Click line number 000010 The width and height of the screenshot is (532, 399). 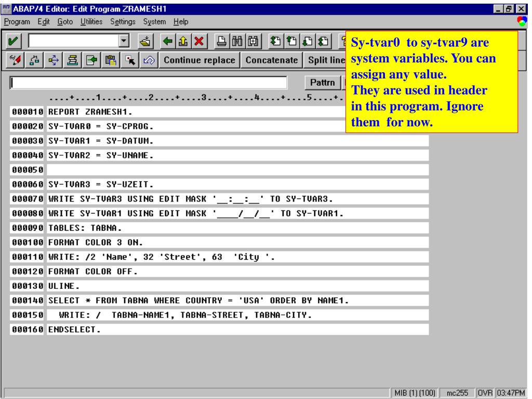pos(28,112)
